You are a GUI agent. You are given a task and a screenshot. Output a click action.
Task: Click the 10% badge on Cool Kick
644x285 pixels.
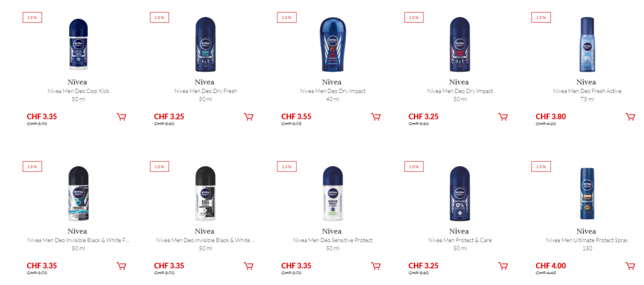click(33, 17)
